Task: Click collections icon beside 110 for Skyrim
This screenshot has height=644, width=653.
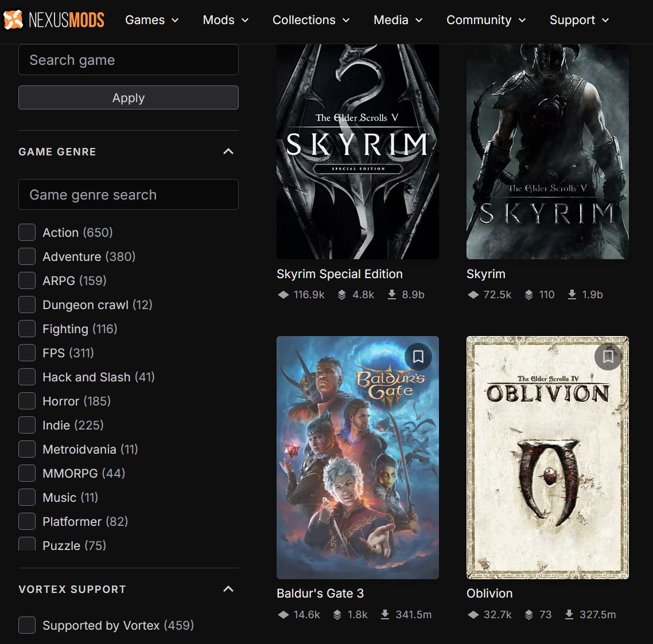Action: 529,295
